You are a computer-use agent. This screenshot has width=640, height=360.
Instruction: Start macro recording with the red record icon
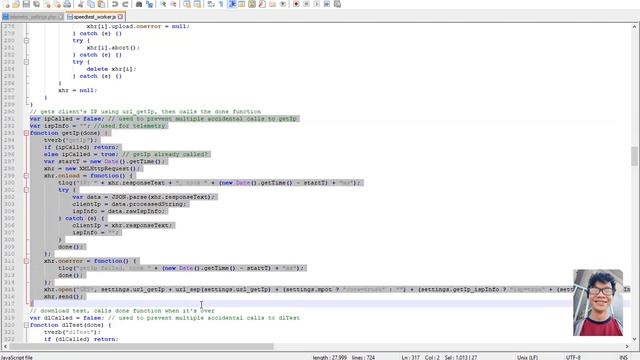296,4
